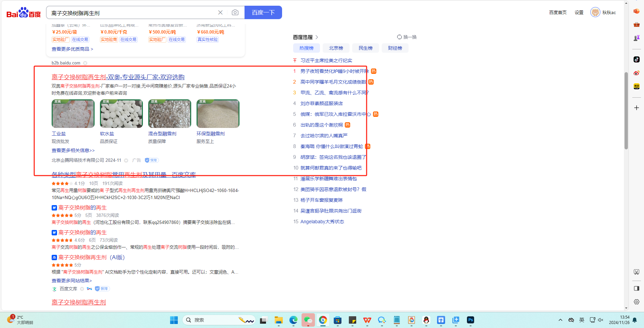The width and height of the screenshot is (644, 328).
Task: Switch to the 北京榜 tab
Action: click(336, 48)
